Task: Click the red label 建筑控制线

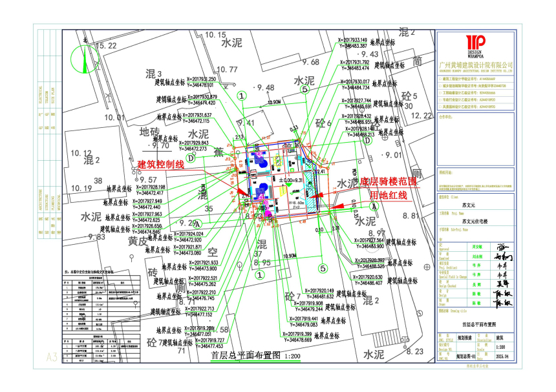Action: coord(160,165)
